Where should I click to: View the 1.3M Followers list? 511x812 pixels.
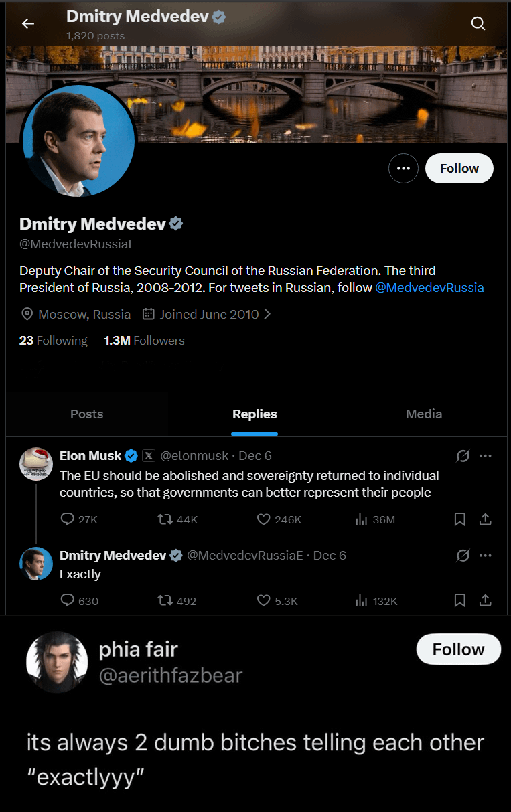click(144, 341)
